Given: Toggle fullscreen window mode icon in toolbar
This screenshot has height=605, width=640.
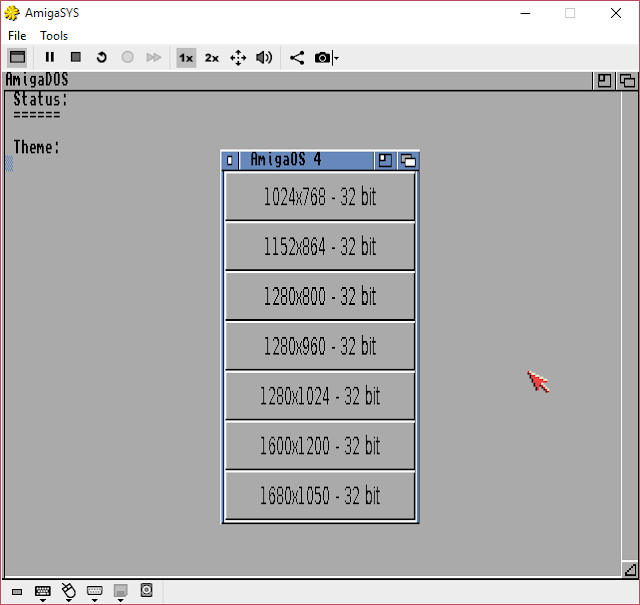Looking at the screenshot, I should [x=17, y=58].
